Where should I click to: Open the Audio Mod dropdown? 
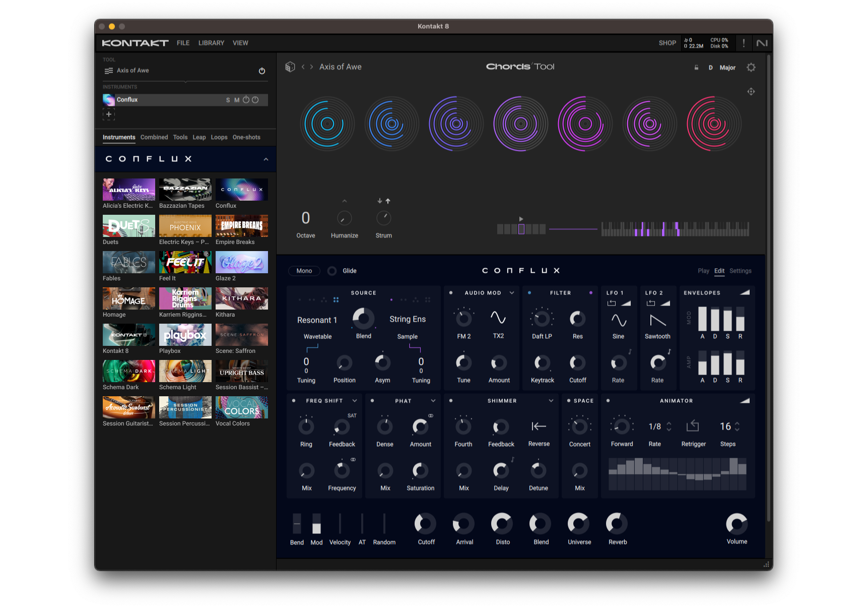tap(512, 293)
